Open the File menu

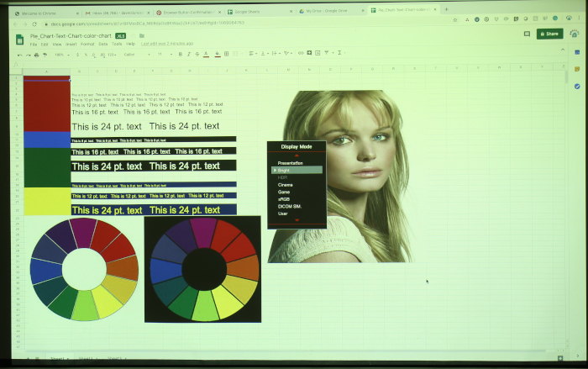click(34, 45)
